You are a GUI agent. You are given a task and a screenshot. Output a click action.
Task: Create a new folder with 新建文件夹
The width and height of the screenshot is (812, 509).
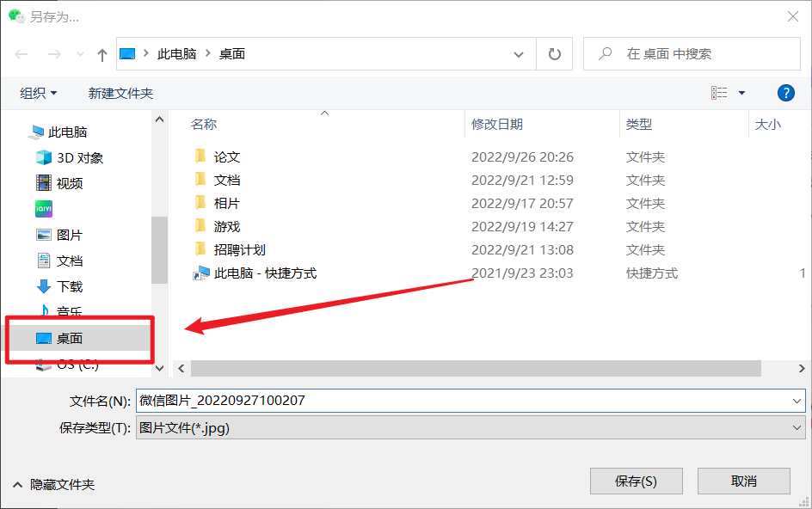tap(120, 93)
